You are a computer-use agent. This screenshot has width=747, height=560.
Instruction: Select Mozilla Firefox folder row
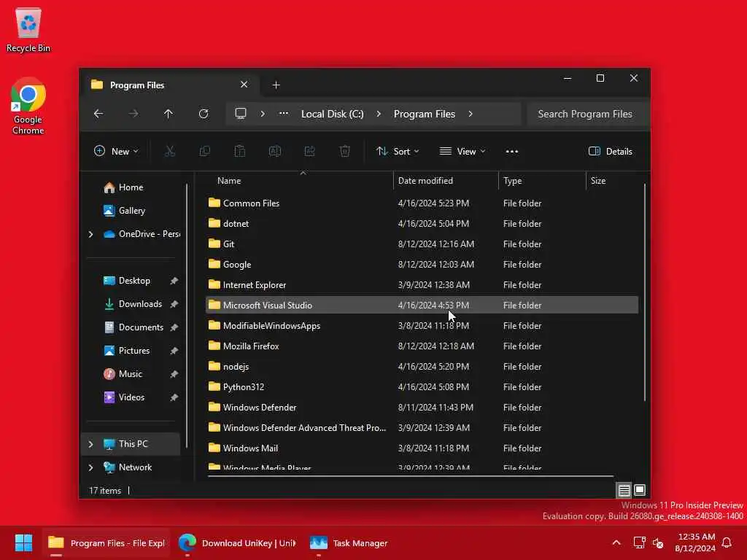pos(422,346)
